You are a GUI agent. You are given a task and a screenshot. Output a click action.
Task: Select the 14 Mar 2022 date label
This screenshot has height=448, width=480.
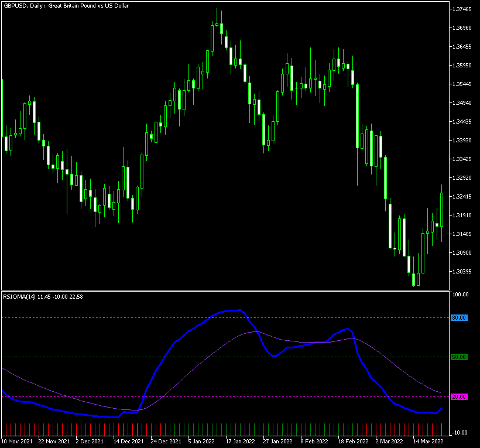point(426,441)
